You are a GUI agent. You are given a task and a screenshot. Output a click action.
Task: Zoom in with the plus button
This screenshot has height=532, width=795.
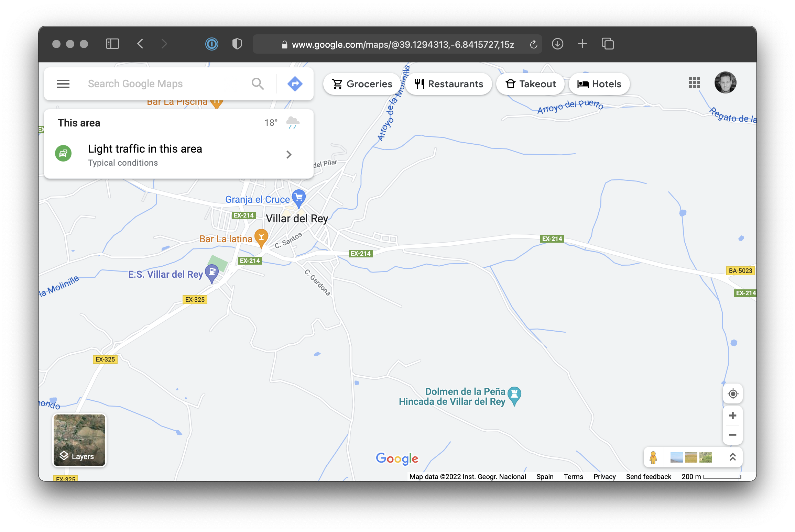coord(732,416)
